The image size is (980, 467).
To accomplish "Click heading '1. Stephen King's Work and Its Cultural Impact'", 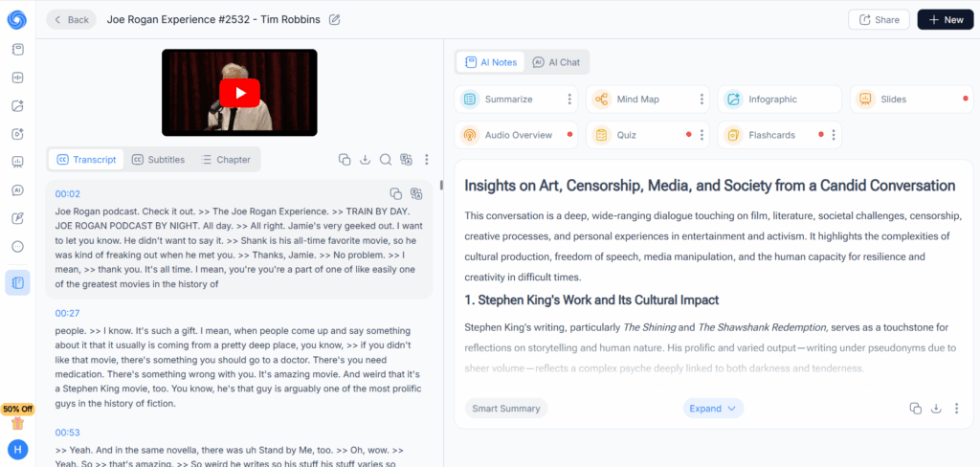I will pyautogui.click(x=591, y=300).
